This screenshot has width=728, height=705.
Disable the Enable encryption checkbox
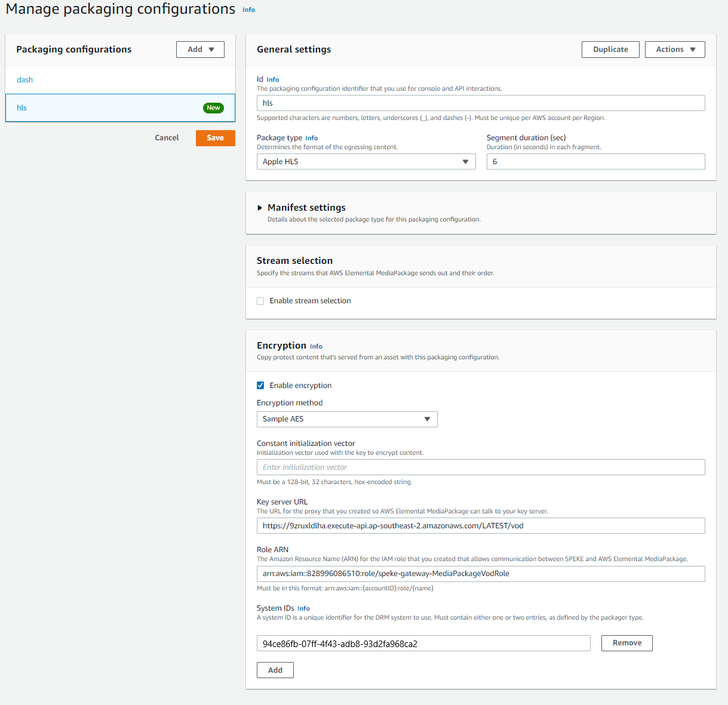click(x=260, y=385)
